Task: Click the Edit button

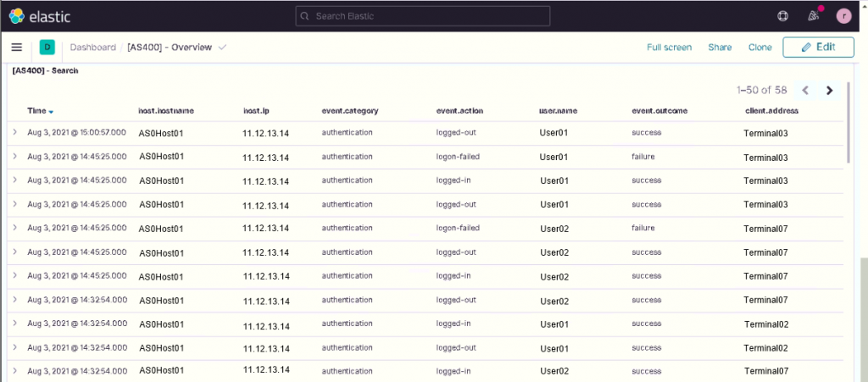Action: click(818, 47)
